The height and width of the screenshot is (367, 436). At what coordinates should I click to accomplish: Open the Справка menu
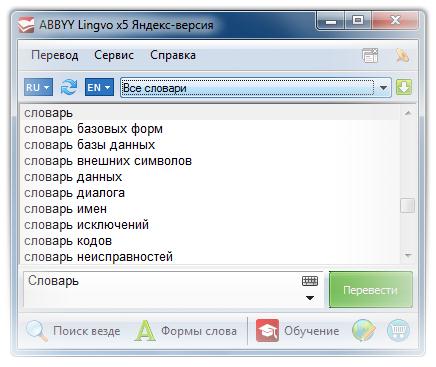[x=173, y=55]
